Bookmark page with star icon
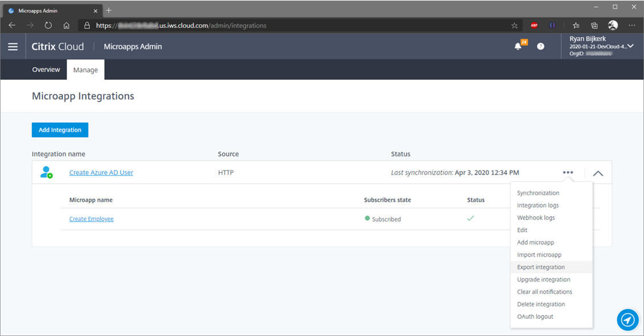 point(514,26)
